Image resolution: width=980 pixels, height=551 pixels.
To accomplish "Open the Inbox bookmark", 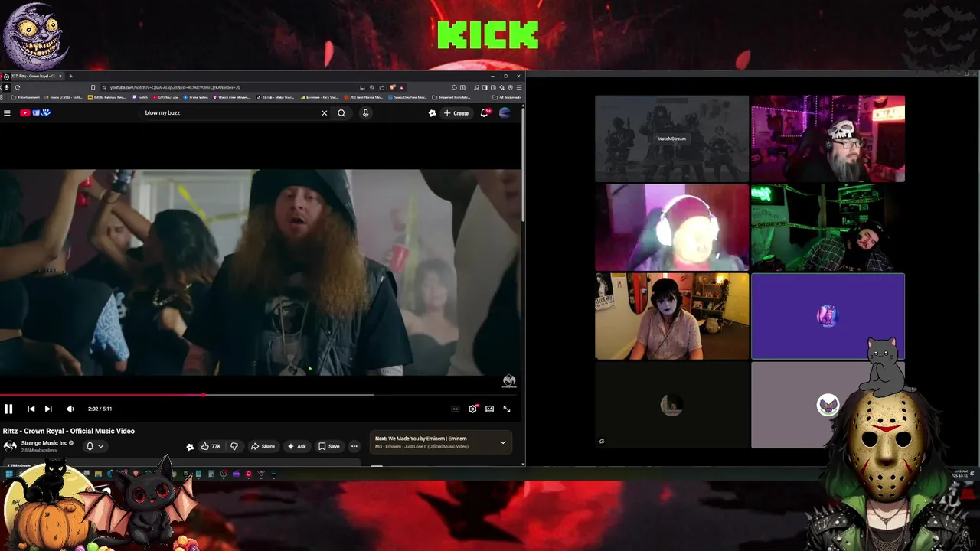I will (x=64, y=97).
